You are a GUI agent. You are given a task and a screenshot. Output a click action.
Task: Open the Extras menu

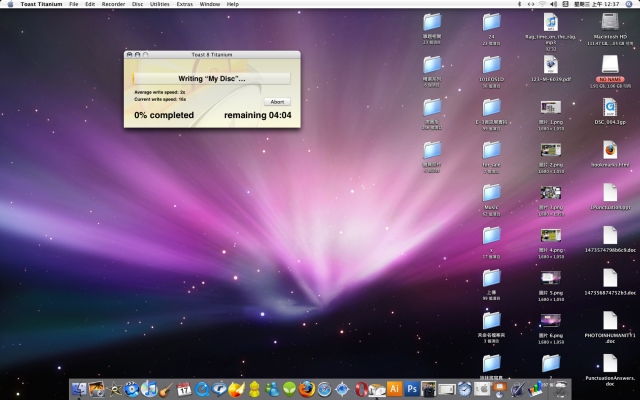[184, 4]
